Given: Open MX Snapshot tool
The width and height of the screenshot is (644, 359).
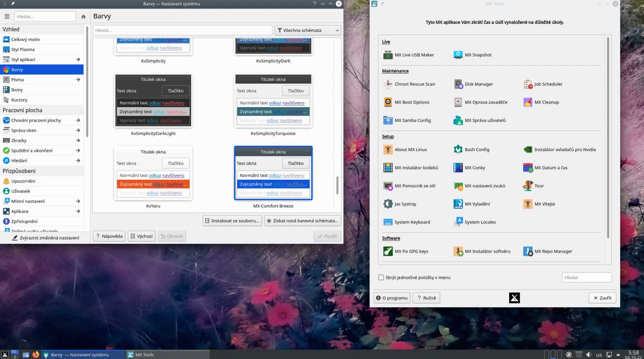Looking at the screenshot, I should pos(473,55).
